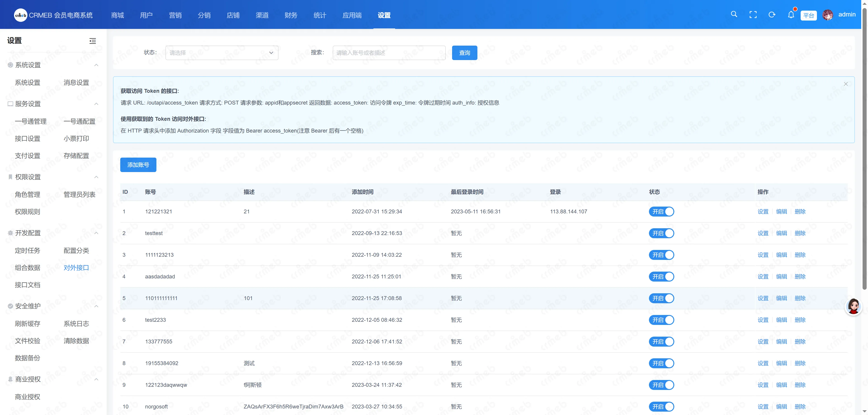The image size is (868, 415).
Task: Toggle status switch for account aasdadadad
Action: [661, 277]
